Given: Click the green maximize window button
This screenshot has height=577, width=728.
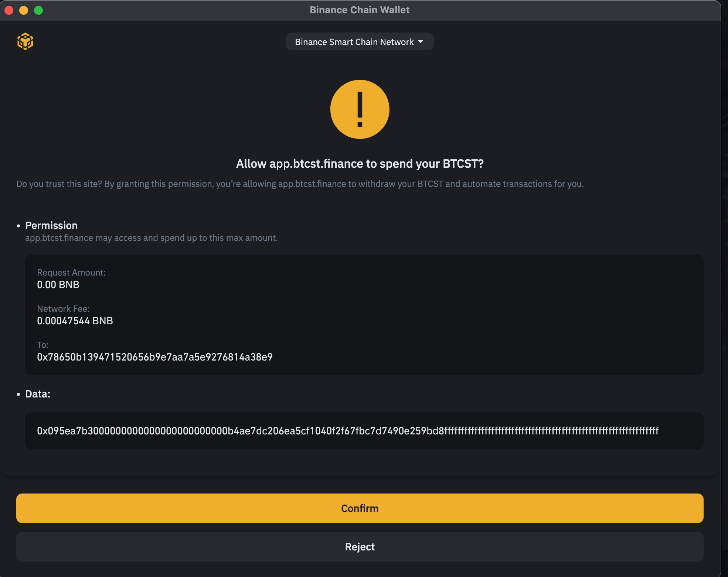Looking at the screenshot, I should pos(38,10).
